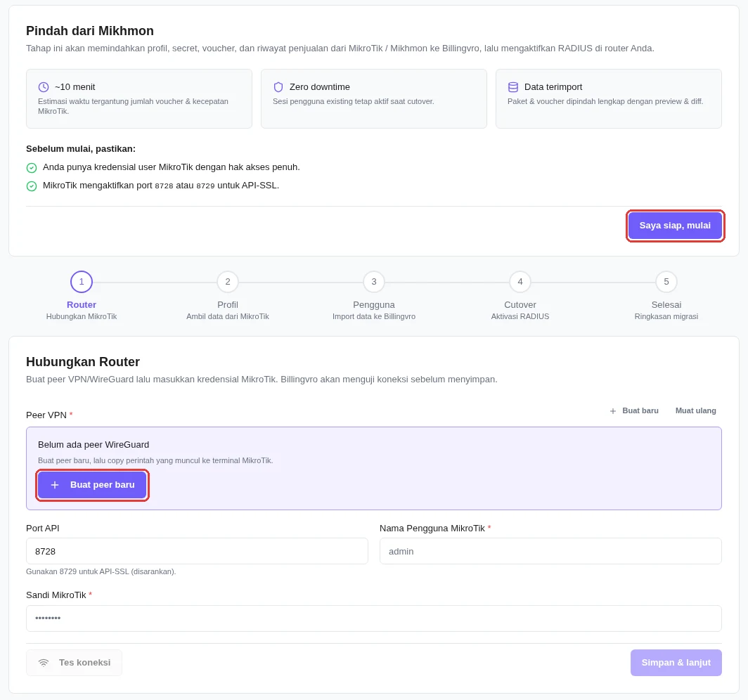Click 'Ambil data dari MikroTik' step subtitle
The height and width of the screenshot is (700, 748).
[x=228, y=317]
